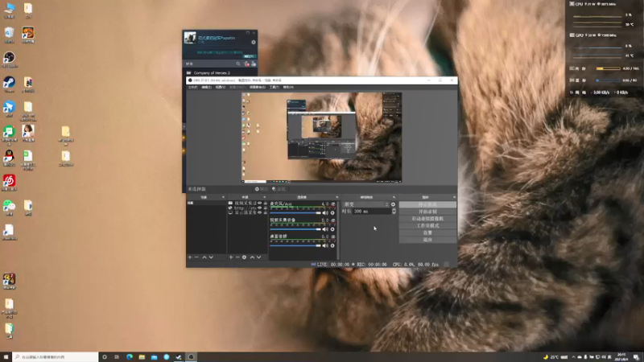
Task: Open source properties gear in Sources toolbar
Action: click(x=245, y=257)
